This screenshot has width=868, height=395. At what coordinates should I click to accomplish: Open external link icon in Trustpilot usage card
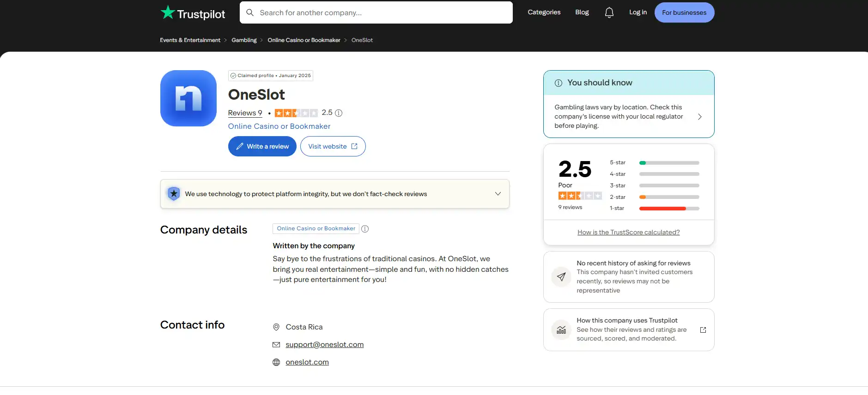click(703, 330)
